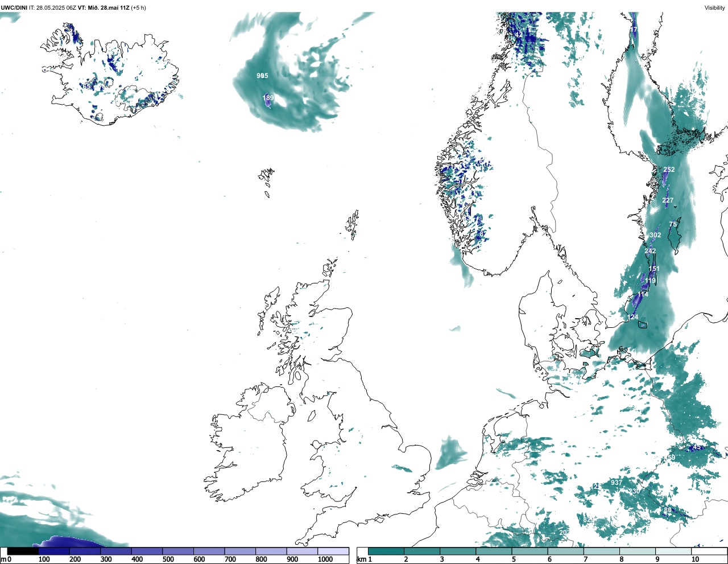Select the 100–200 m dark navy legend swatch

click(54, 551)
